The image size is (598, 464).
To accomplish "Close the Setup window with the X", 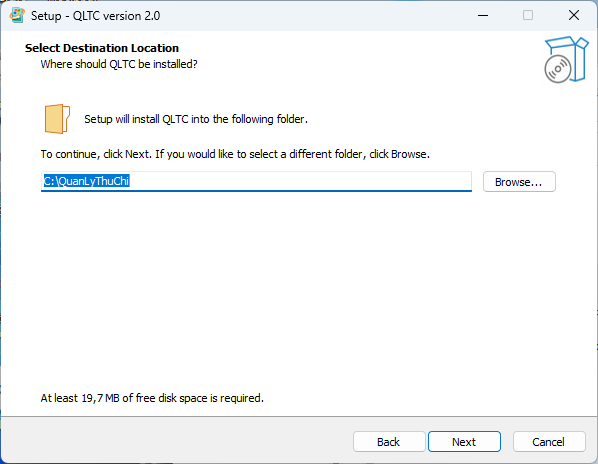I will (574, 16).
